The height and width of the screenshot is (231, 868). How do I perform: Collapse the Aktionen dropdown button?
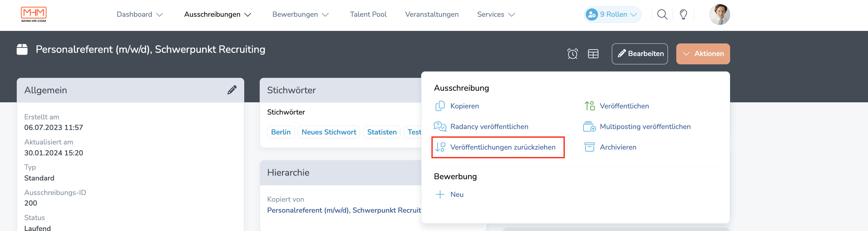[x=703, y=54]
